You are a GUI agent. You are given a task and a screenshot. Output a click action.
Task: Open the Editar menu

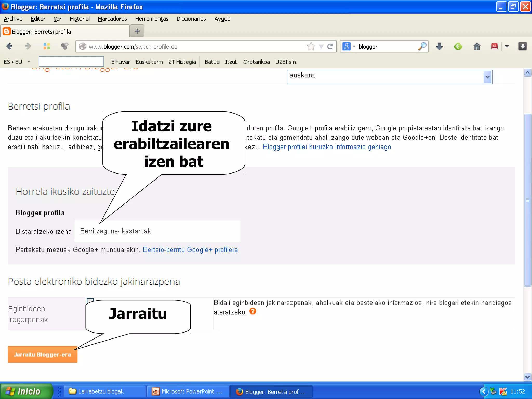(x=38, y=19)
